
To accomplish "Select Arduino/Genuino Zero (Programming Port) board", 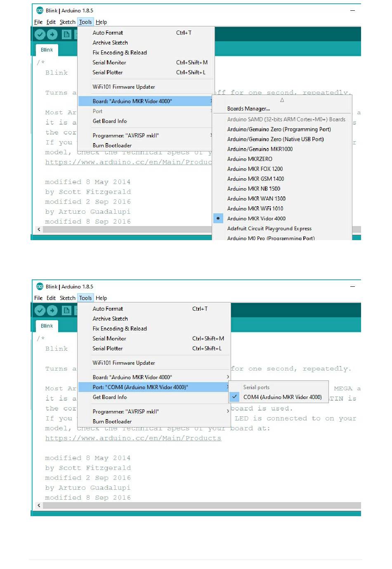I will tap(279, 129).
